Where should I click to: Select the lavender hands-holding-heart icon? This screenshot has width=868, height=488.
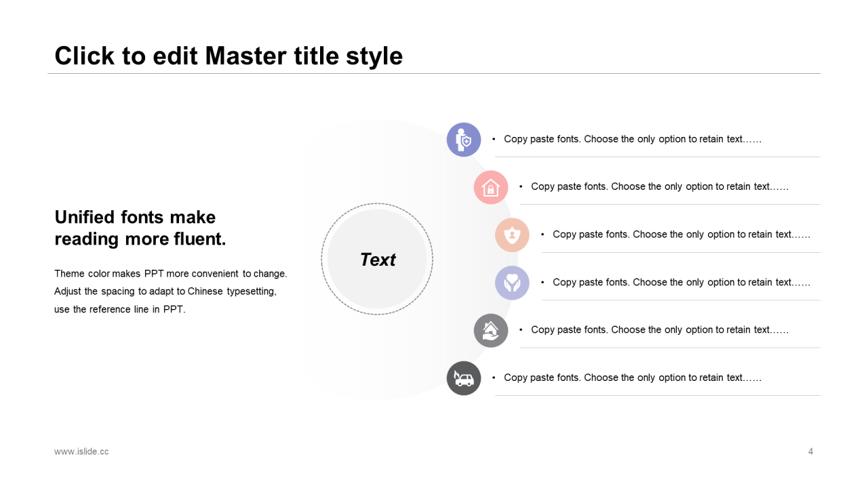click(512, 283)
